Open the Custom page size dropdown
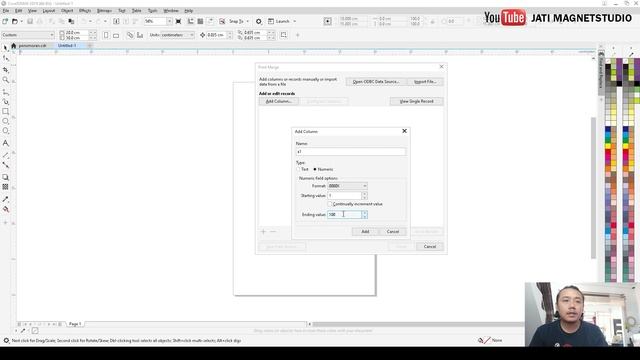Image resolution: width=640 pixels, height=360 pixels. click(x=28, y=35)
